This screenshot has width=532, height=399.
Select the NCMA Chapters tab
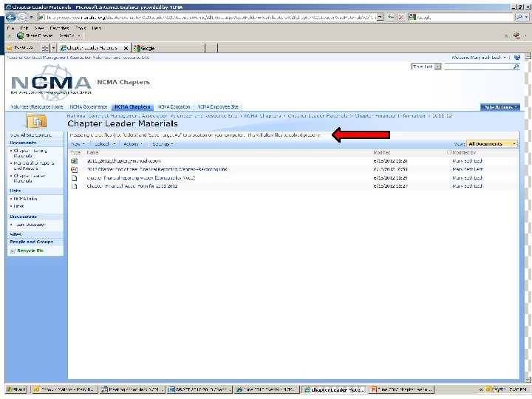point(132,107)
